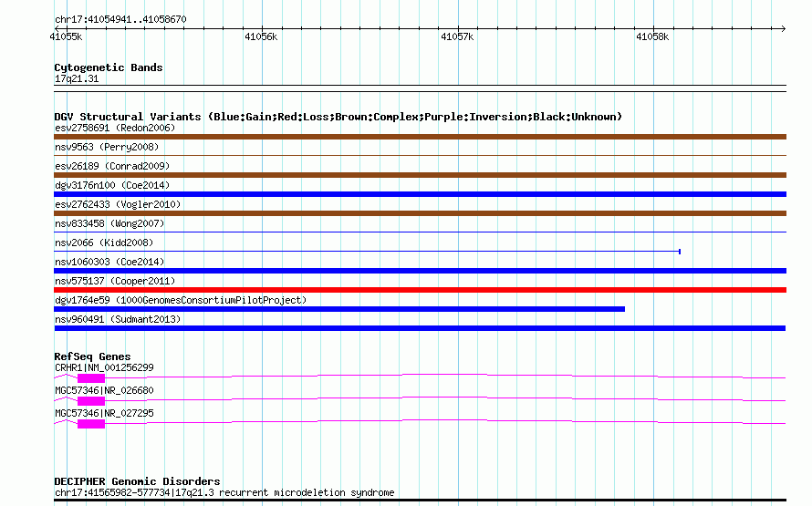Select the brown esv2758691 variant bar
Screen dimensions: 812x506
(420, 137)
